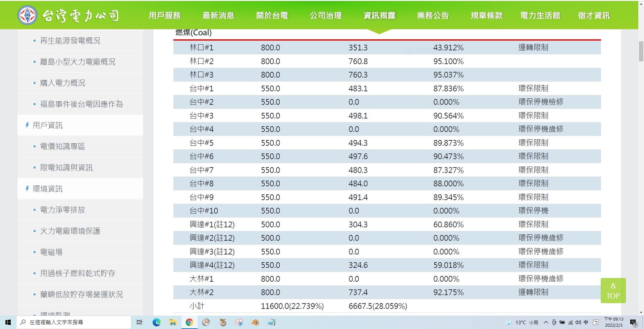Viewport: 644px width, 329px height.
Task: Select the 林口#2 output value 760.8
Action: click(x=358, y=61)
